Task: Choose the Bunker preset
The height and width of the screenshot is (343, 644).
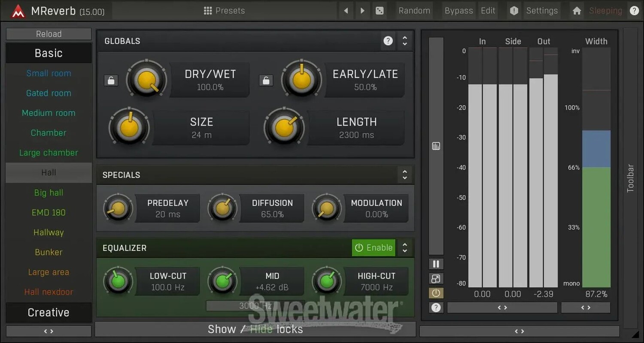Action: click(x=49, y=252)
